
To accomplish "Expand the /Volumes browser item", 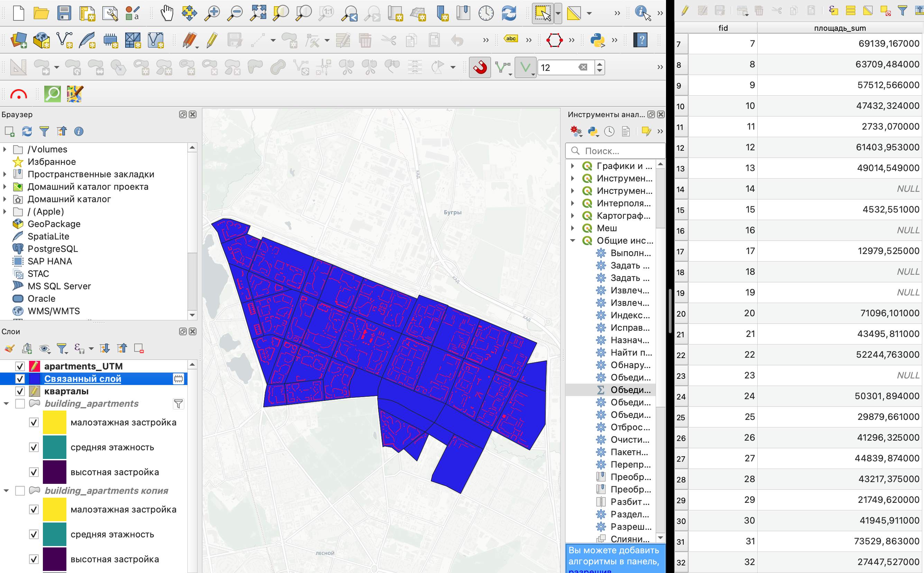I will [5, 149].
